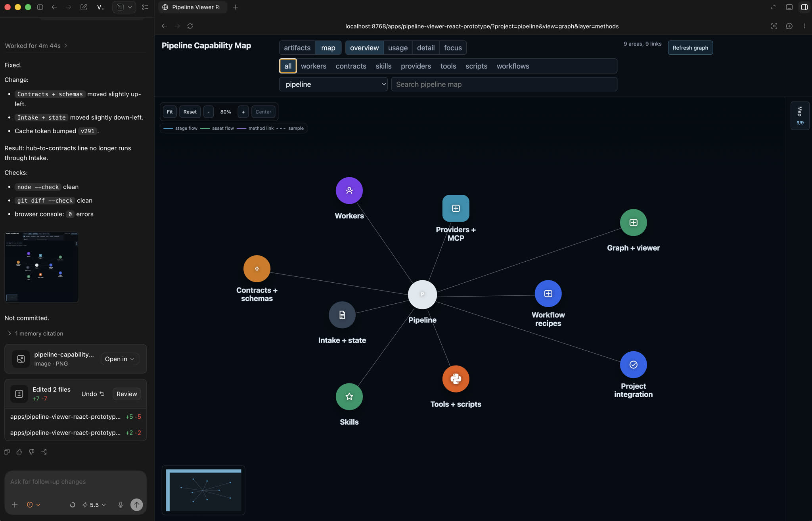
Task: Reload the browser page
Action: pos(190,26)
